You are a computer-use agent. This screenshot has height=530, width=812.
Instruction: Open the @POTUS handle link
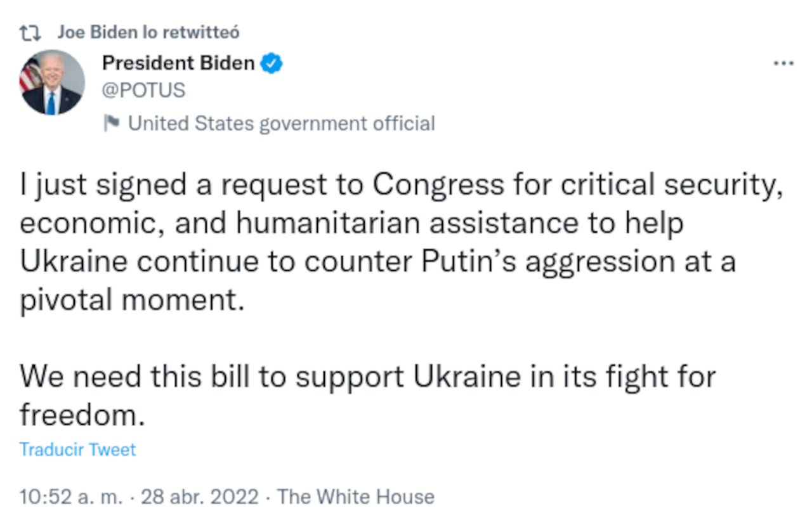click(143, 91)
